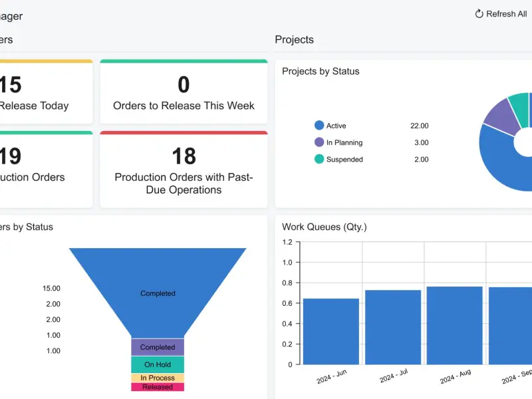This screenshot has width=532, height=399.
Task: Select the blue Active legend dot
Action: coord(319,125)
